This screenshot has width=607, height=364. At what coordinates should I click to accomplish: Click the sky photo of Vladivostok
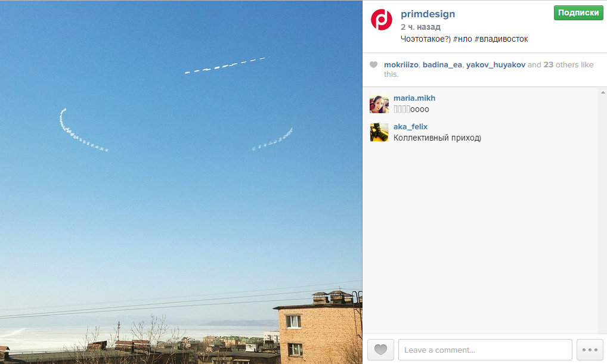pyautogui.click(x=181, y=182)
